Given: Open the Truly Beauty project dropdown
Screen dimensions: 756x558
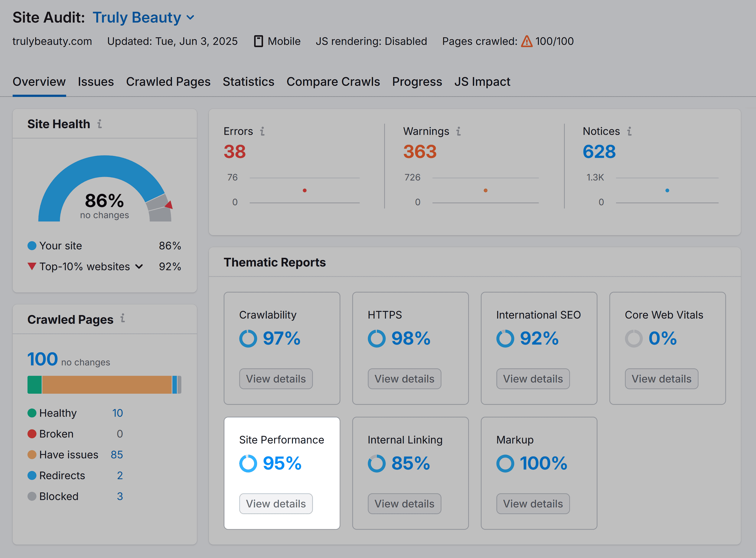Looking at the screenshot, I should [x=191, y=17].
